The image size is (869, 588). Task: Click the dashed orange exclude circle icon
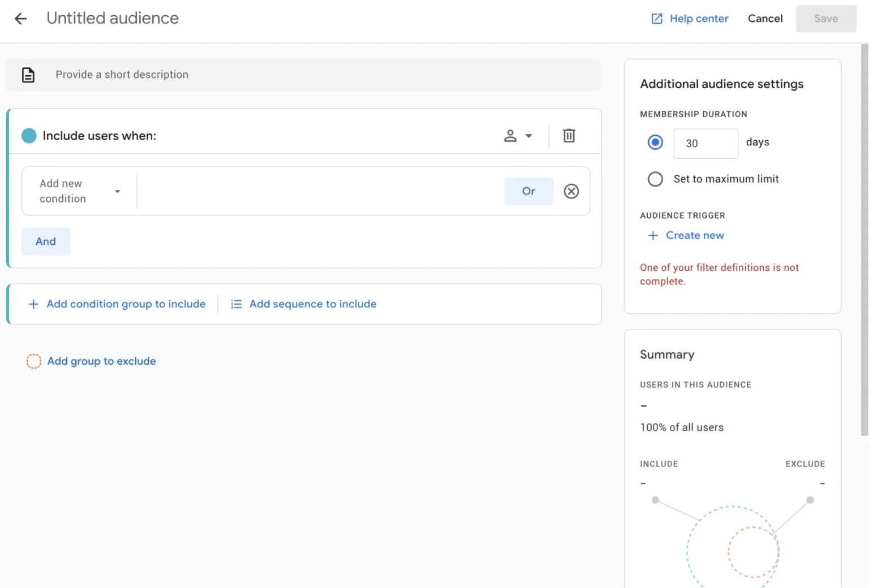34,361
